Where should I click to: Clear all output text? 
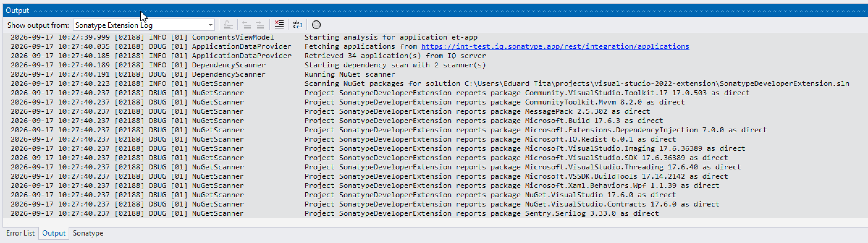tap(279, 25)
